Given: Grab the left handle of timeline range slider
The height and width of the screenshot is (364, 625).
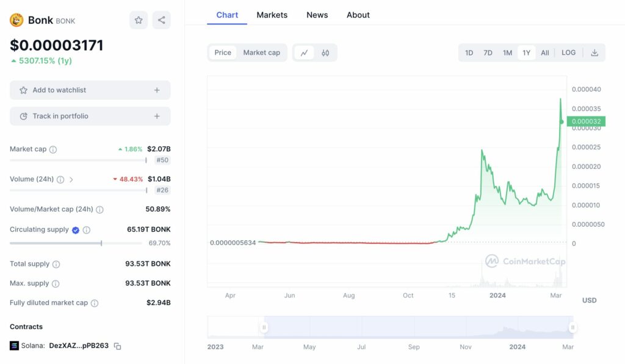Looking at the screenshot, I should pos(264,327).
